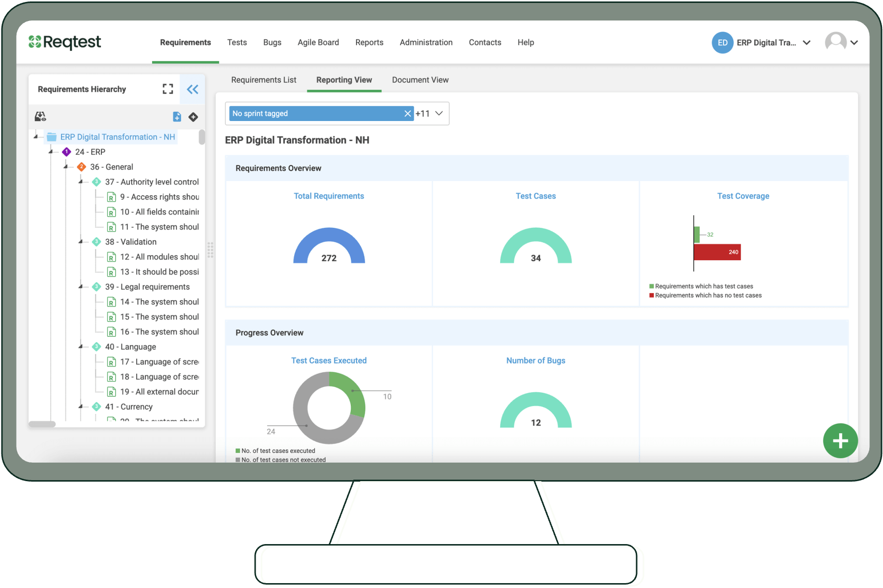This screenshot has height=588, width=883.
Task: Add a new requirement document icon
Action: click(x=177, y=117)
